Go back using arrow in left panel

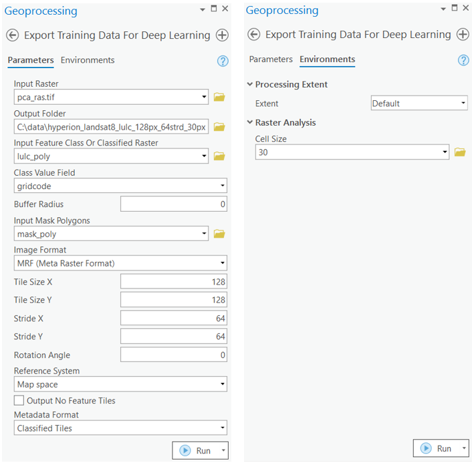tap(12, 35)
